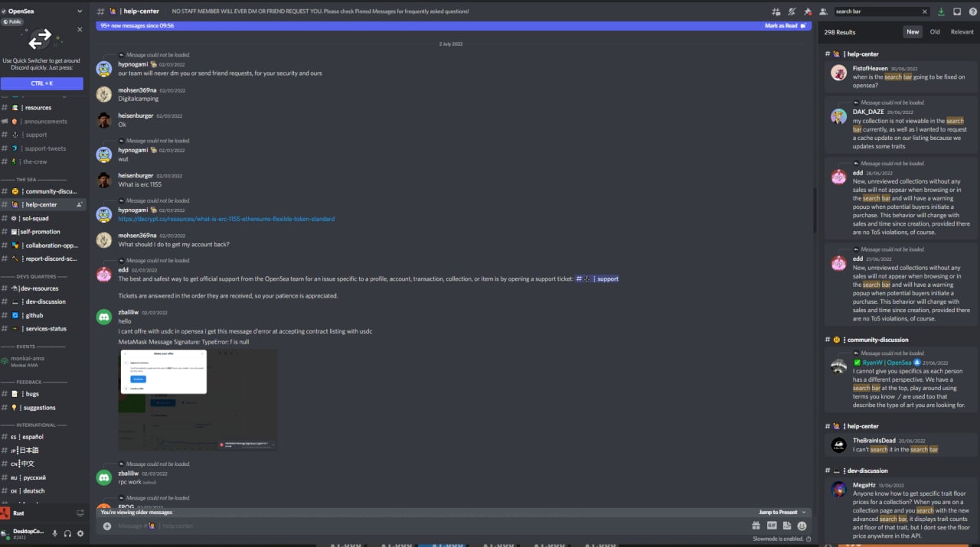980x547 pixels.
Task: Click the 95+ new messages banner
Action: (453, 25)
